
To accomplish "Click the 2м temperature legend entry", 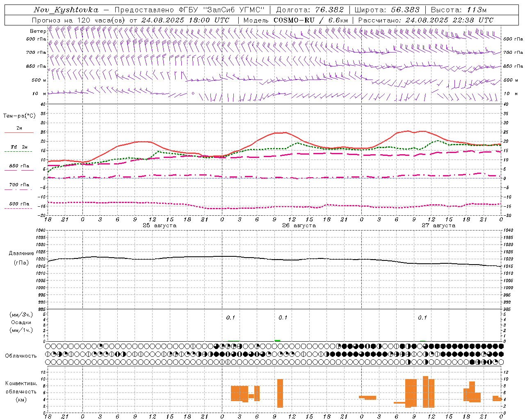I will pos(19,128).
